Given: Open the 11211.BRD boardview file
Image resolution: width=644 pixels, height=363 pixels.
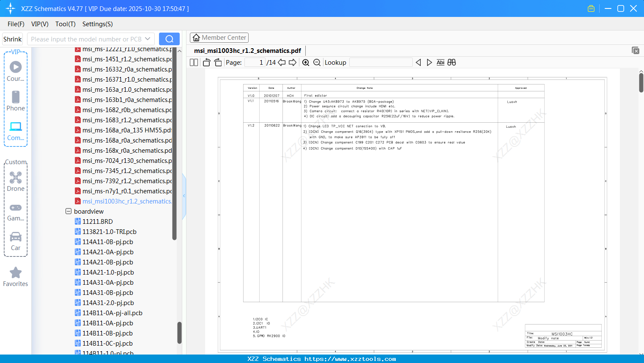Looking at the screenshot, I should tap(94, 222).
